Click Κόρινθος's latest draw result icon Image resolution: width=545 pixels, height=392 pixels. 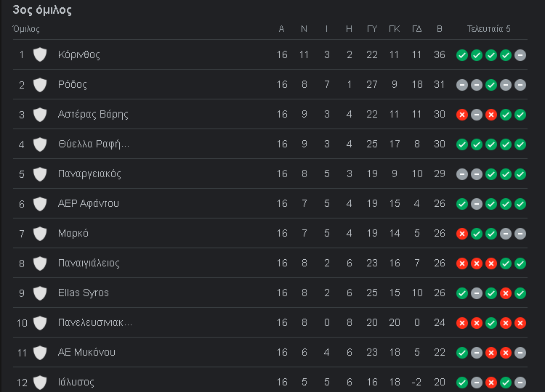tap(520, 55)
